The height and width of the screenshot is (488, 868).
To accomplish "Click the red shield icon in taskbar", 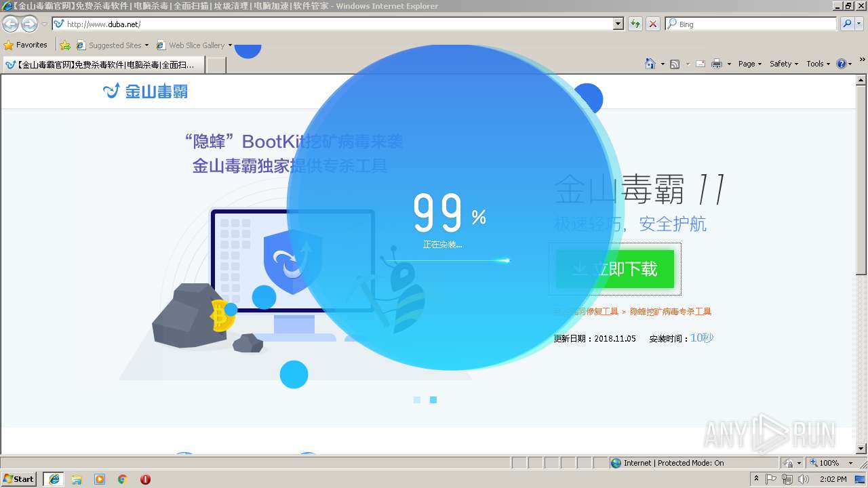I will click(x=145, y=479).
